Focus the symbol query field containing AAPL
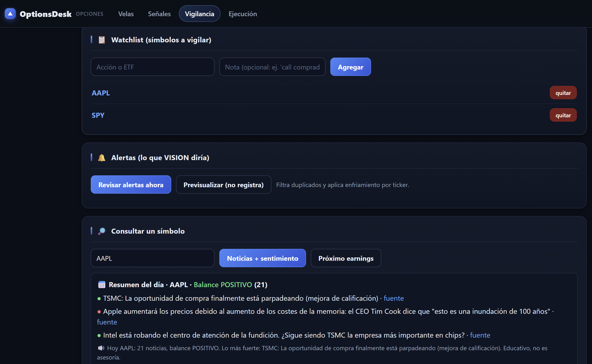Viewport: 592px width, 364px height. (152, 258)
